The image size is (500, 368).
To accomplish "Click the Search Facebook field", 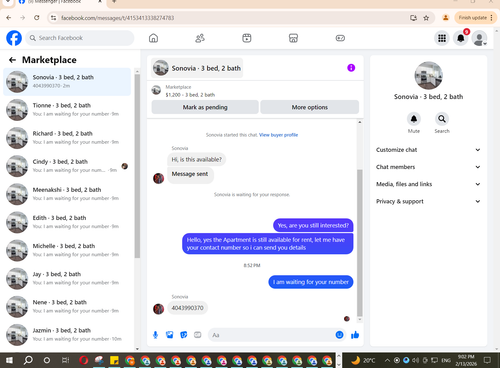I will pyautogui.click(x=80, y=38).
